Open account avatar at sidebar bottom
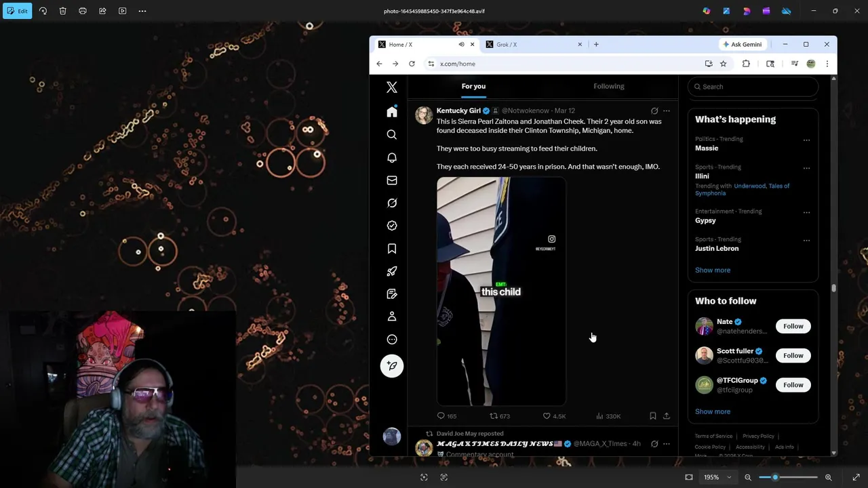The width and height of the screenshot is (868, 488). [x=392, y=436]
